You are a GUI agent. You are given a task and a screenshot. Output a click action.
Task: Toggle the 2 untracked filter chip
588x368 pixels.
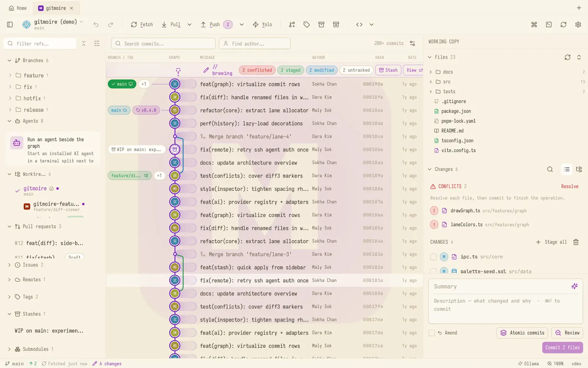tap(356, 70)
